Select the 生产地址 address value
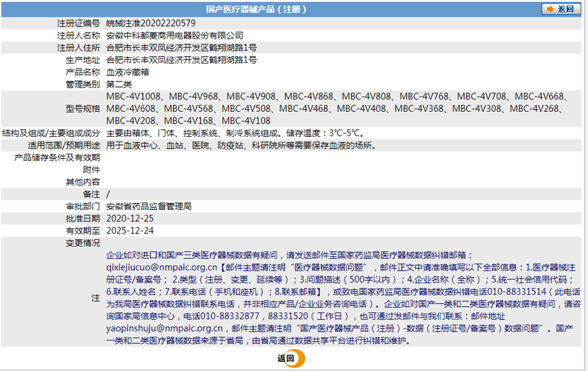Image resolution: width=588 pixels, height=371 pixels. pos(181,60)
